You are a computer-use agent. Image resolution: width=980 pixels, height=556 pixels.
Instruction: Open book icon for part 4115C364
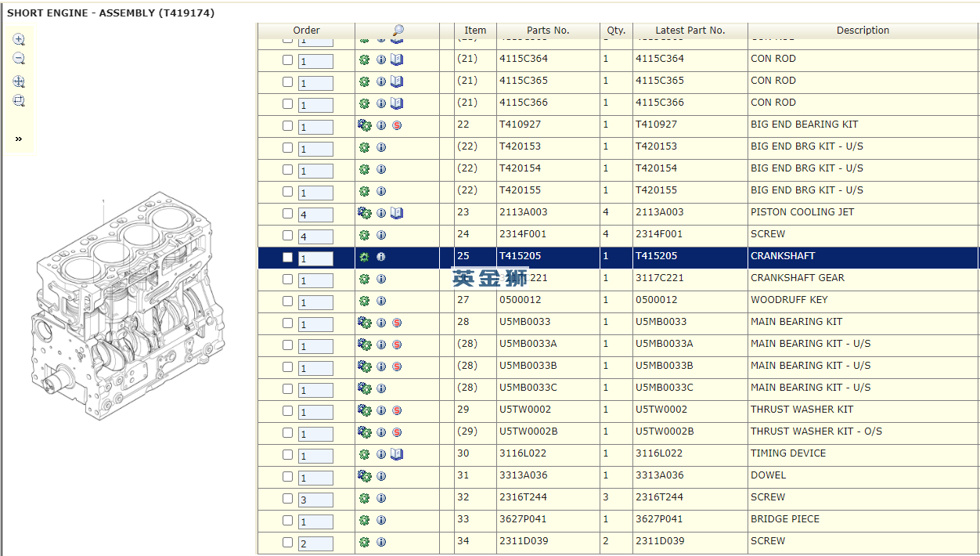397,60
